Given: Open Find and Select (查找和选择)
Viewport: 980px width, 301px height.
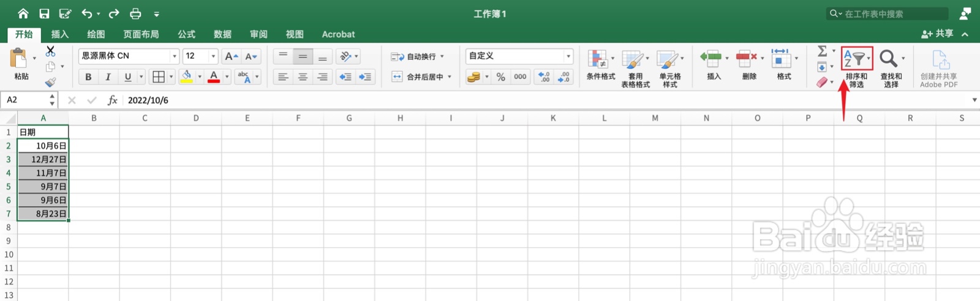Looking at the screenshot, I should click(x=891, y=68).
